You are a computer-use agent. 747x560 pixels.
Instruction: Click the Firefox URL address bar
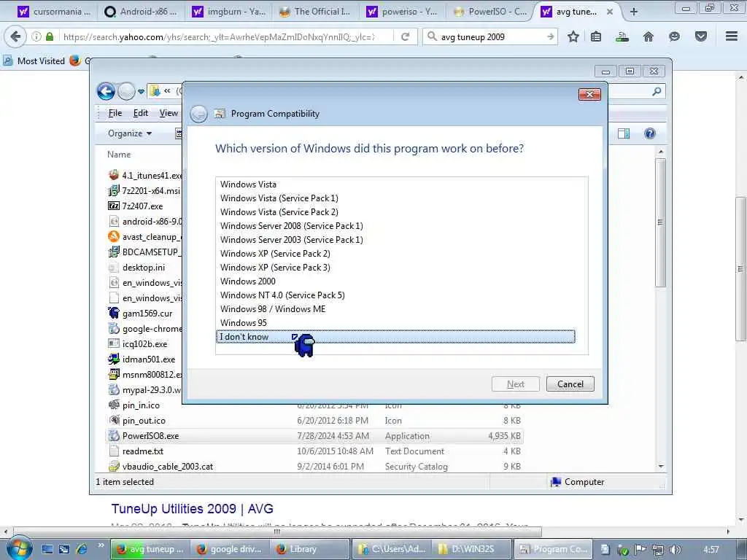click(218, 36)
